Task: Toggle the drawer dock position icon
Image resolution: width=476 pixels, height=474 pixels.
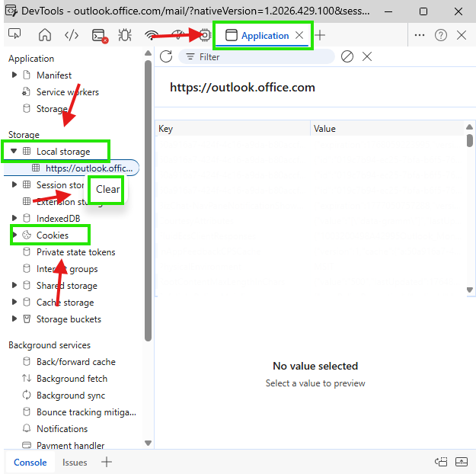Action: click(441, 462)
